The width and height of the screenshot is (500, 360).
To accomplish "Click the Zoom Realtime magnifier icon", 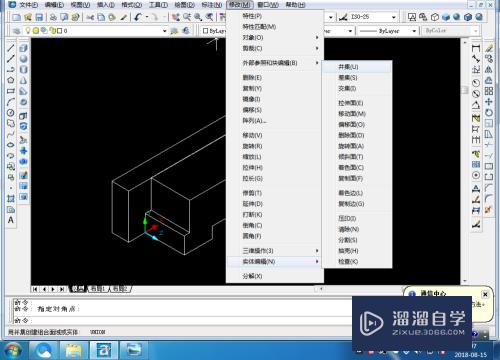I will click(187, 17).
